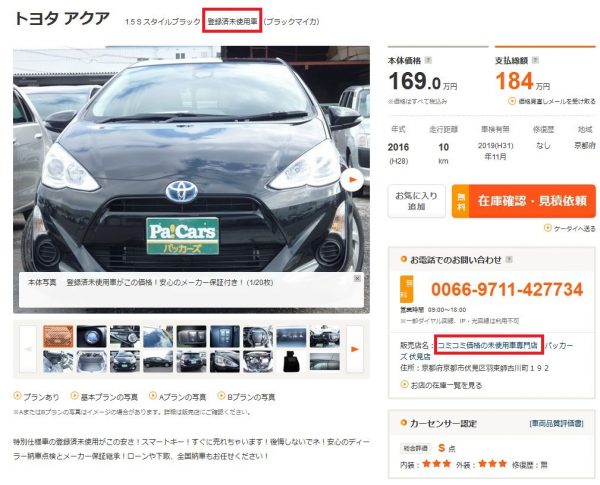Click the お気に入り追加 button

(417, 201)
